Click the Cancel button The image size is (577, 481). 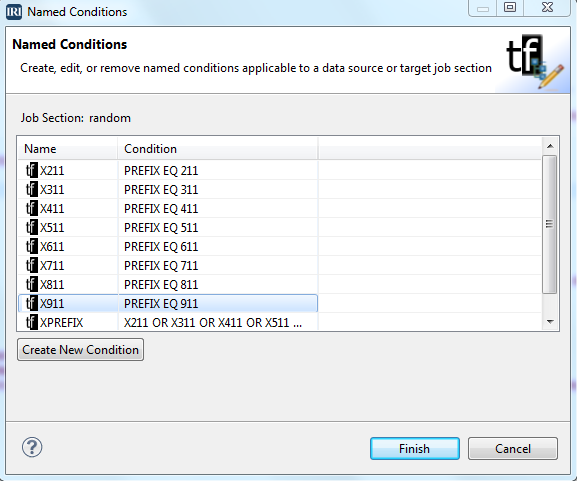pos(513,449)
